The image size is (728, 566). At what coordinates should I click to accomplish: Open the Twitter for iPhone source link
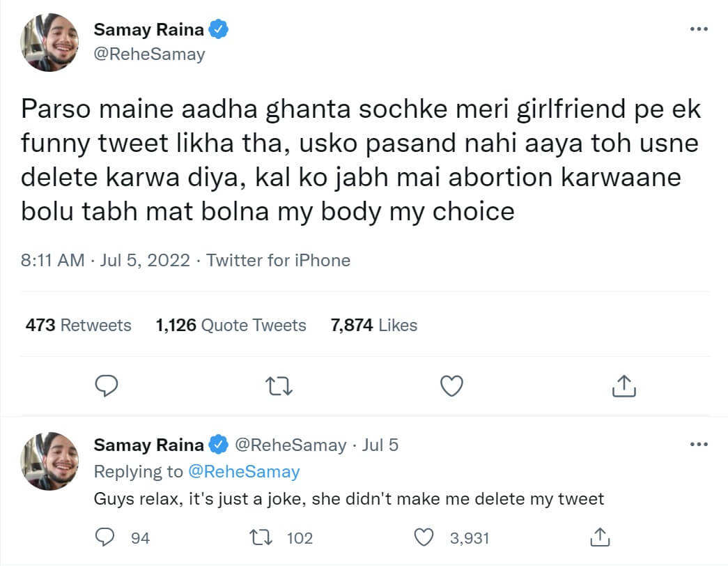[x=278, y=261]
